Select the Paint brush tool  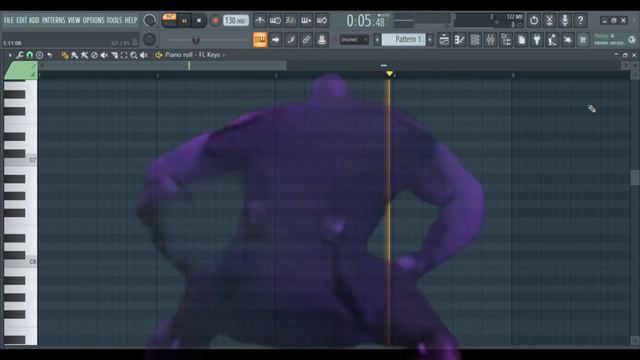tap(74, 55)
